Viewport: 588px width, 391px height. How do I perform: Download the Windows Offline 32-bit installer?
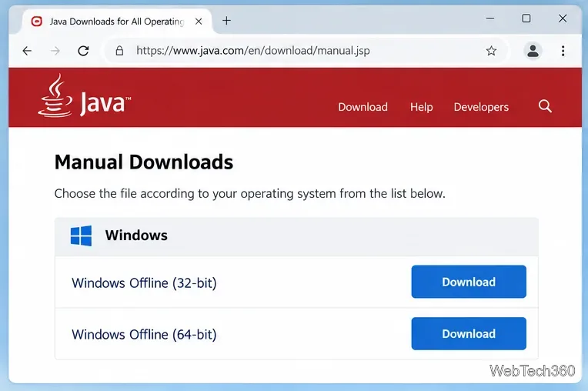[469, 282]
